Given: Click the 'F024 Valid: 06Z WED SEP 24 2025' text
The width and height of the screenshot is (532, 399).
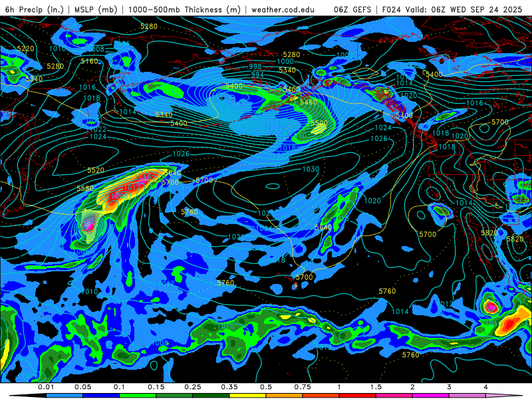Looking at the screenshot, I should pyautogui.click(x=452, y=9).
